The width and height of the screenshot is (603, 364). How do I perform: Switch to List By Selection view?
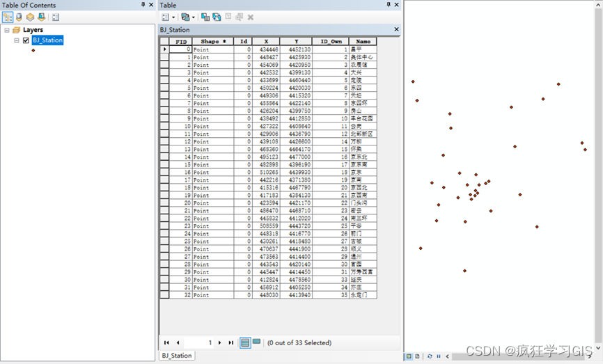42,17
